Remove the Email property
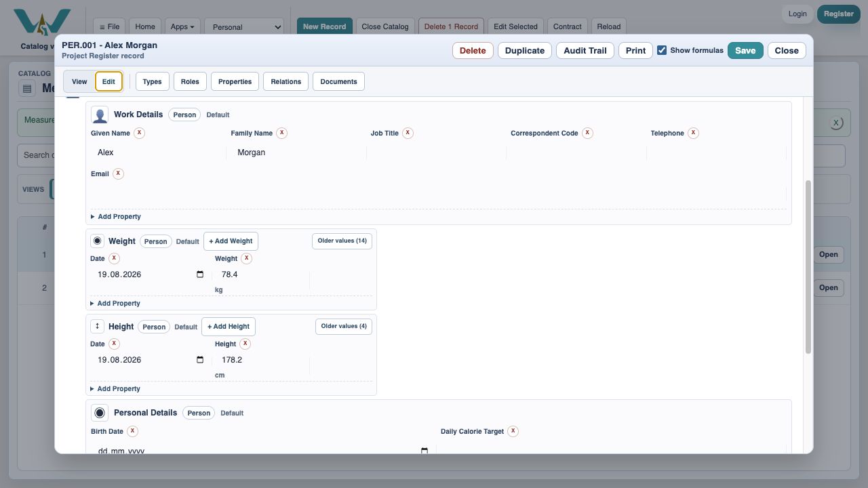The width and height of the screenshot is (868, 488). [118, 174]
